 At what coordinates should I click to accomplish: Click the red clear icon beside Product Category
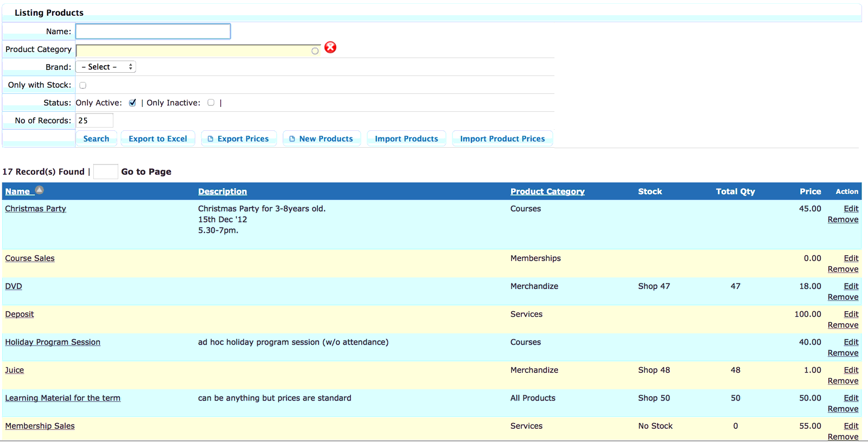(330, 48)
